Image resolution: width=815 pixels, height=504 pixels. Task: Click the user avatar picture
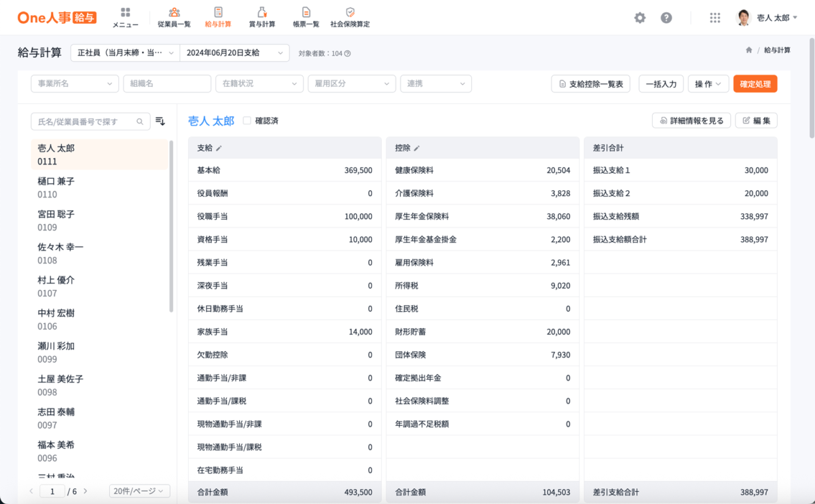pos(744,18)
